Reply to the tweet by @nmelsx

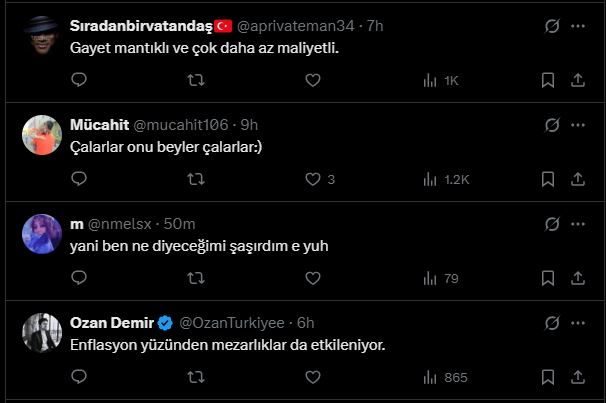(79, 278)
